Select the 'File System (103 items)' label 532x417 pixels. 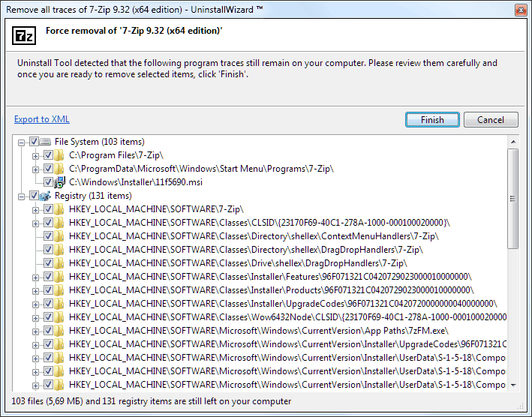click(x=100, y=142)
